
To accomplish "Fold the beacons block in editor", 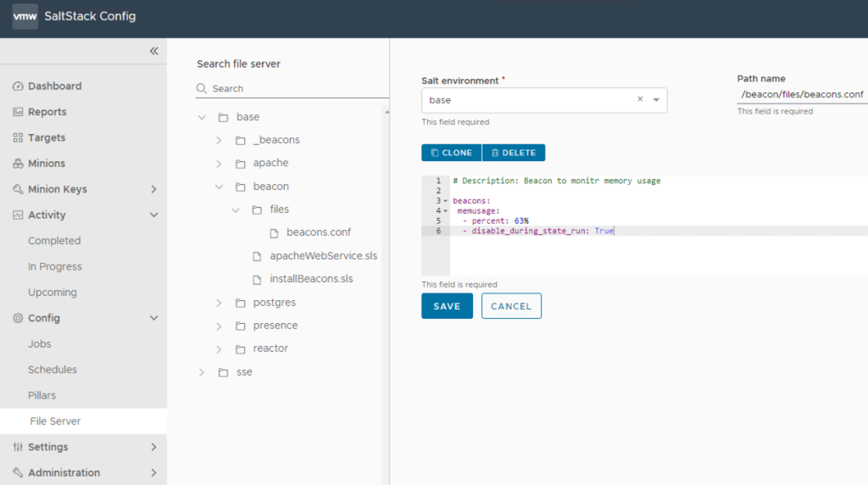I will click(446, 201).
